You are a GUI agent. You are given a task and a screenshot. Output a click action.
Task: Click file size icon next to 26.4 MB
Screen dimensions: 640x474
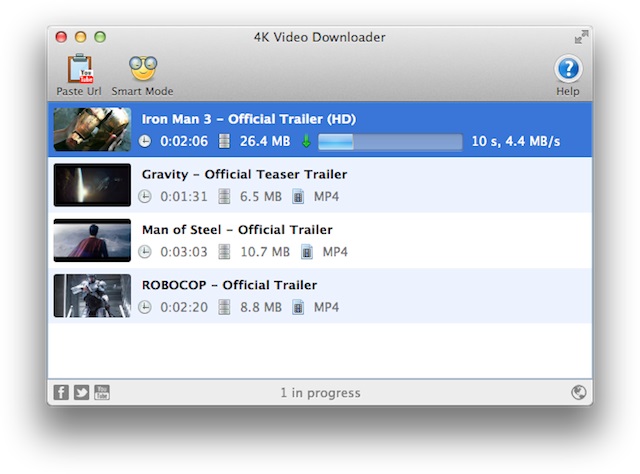(224, 141)
